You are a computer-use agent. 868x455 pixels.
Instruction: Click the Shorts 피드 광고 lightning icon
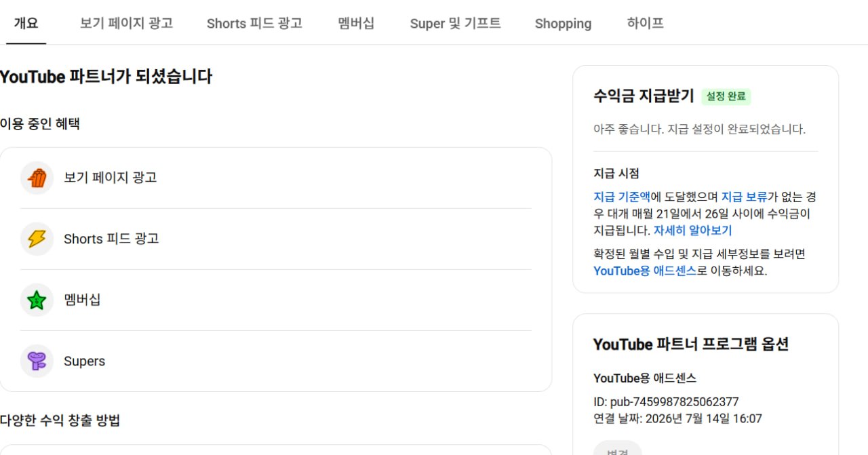click(37, 239)
